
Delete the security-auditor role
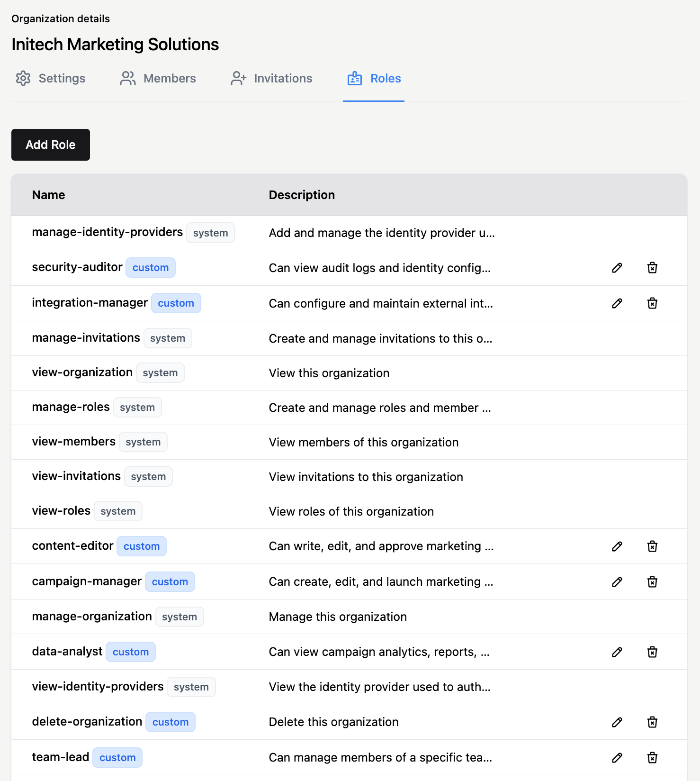(652, 268)
